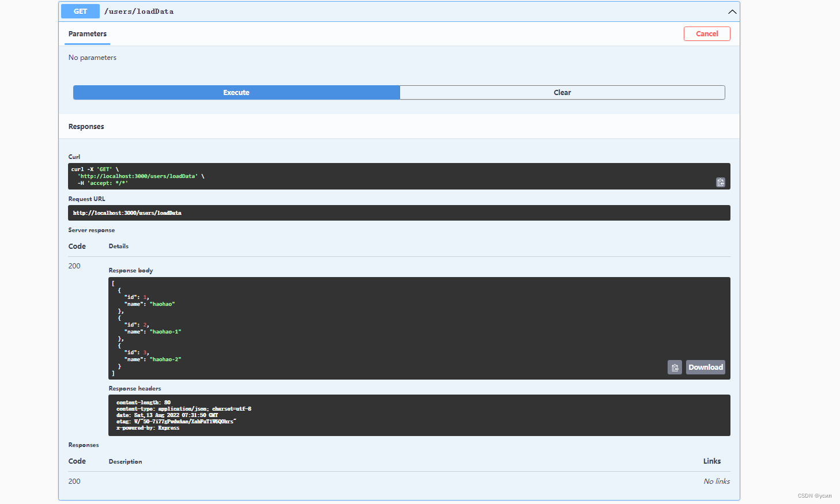The image size is (840, 504).
Task: Click the "No links" text
Action: point(717,482)
